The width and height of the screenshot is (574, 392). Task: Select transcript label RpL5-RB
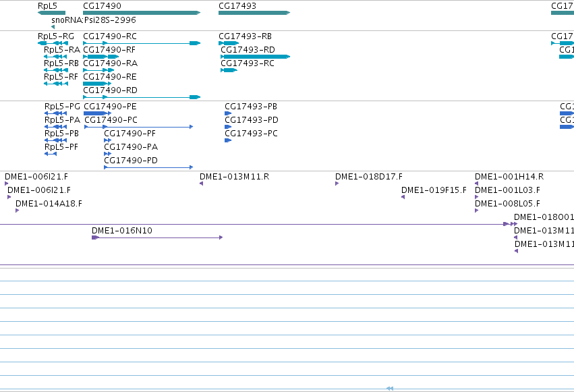[x=61, y=63]
